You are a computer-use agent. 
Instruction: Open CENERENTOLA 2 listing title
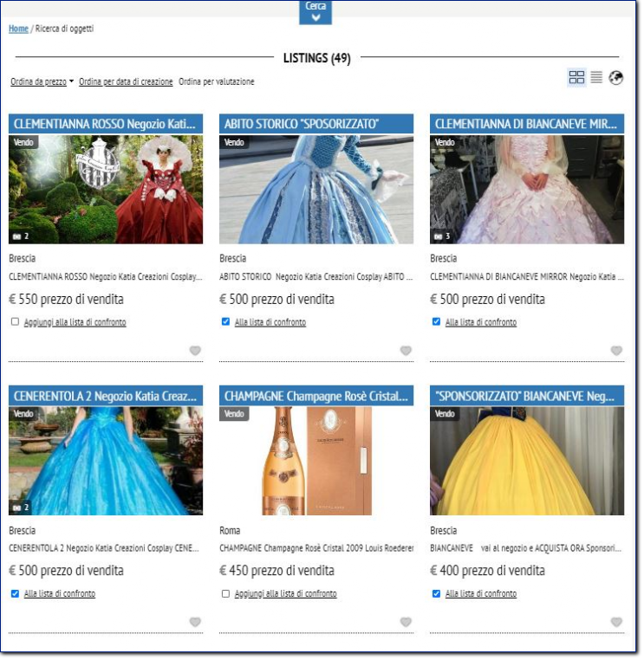click(x=106, y=396)
